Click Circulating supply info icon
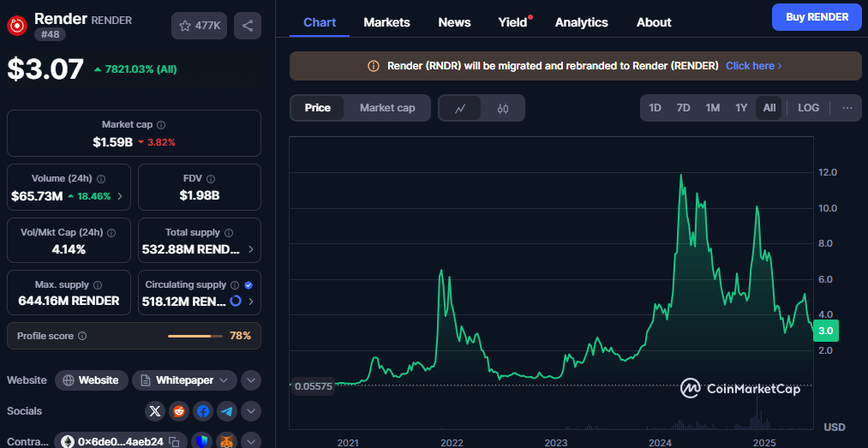 235,285
